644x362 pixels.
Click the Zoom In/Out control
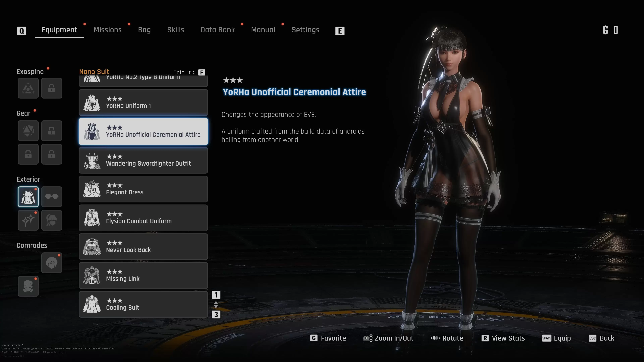[388, 338]
